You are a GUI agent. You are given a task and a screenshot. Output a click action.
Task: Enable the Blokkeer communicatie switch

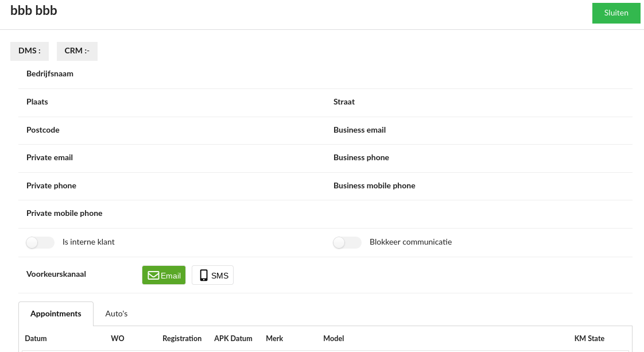[x=347, y=242]
